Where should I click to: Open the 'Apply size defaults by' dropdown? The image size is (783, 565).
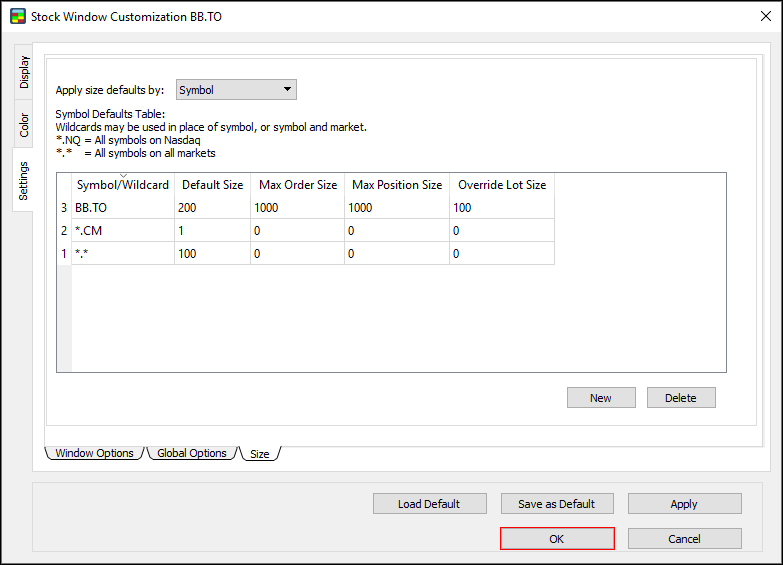tap(236, 90)
